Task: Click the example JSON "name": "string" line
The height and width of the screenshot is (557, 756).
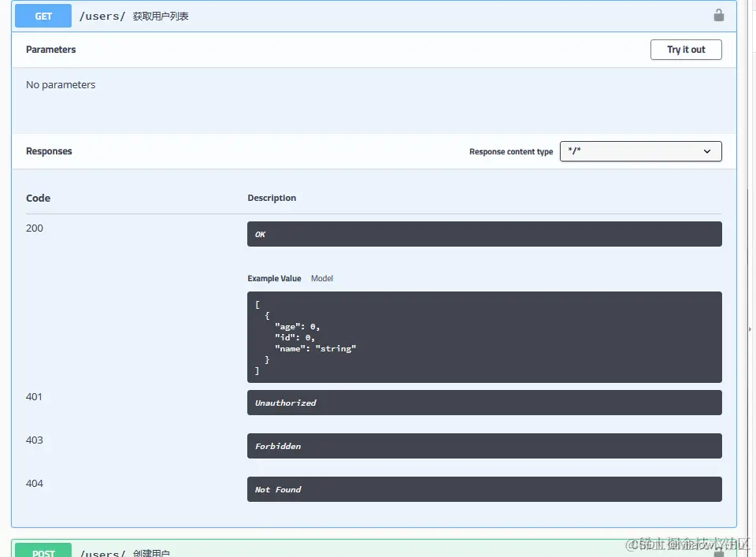Action: [x=315, y=349]
